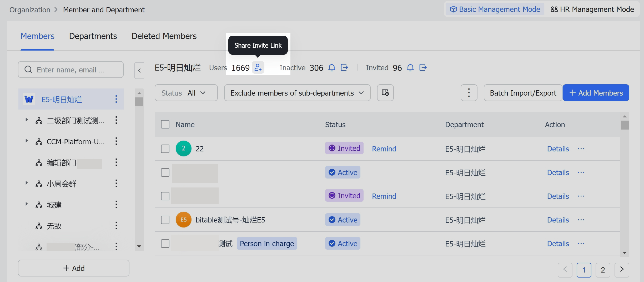Click the Share Invite Link icon
This screenshot has height=282, width=644.
(x=258, y=68)
